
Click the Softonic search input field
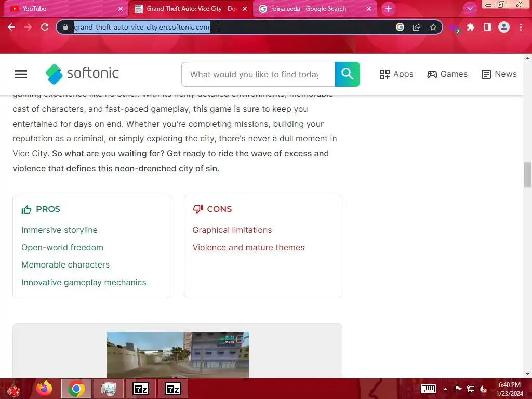tap(258, 74)
